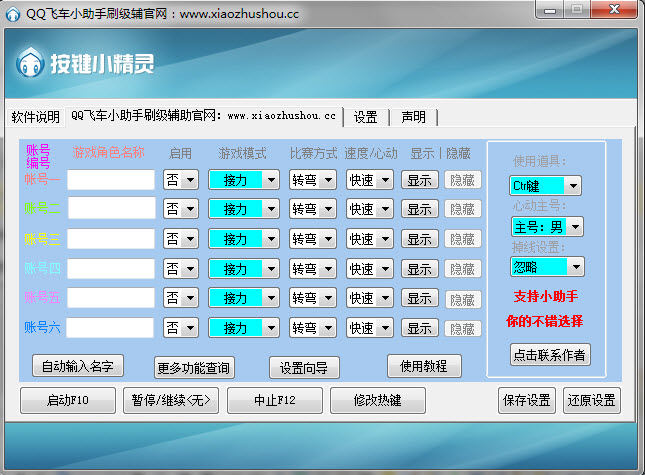Open the 使用道具 Ctrl键 dropdown
This screenshot has width=645, height=475.
coord(545,185)
